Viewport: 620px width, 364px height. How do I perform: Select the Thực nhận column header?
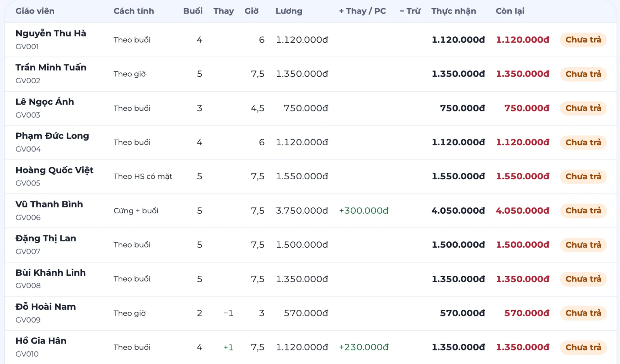pyautogui.click(x=454, y=11)
